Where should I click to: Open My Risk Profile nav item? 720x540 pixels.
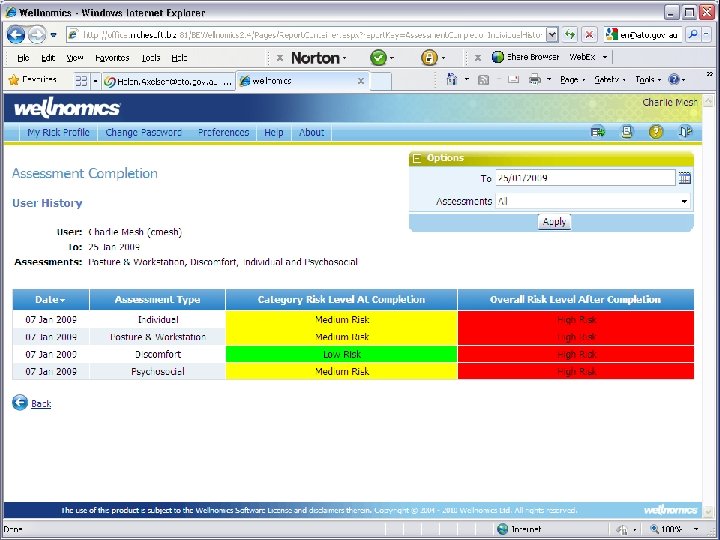58,132
